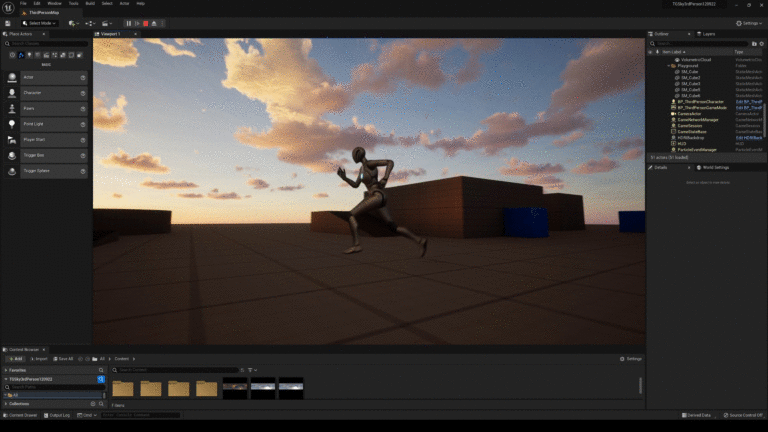
Task: Toggle the Outliner visibility eye column header
Action: point(650,52)
